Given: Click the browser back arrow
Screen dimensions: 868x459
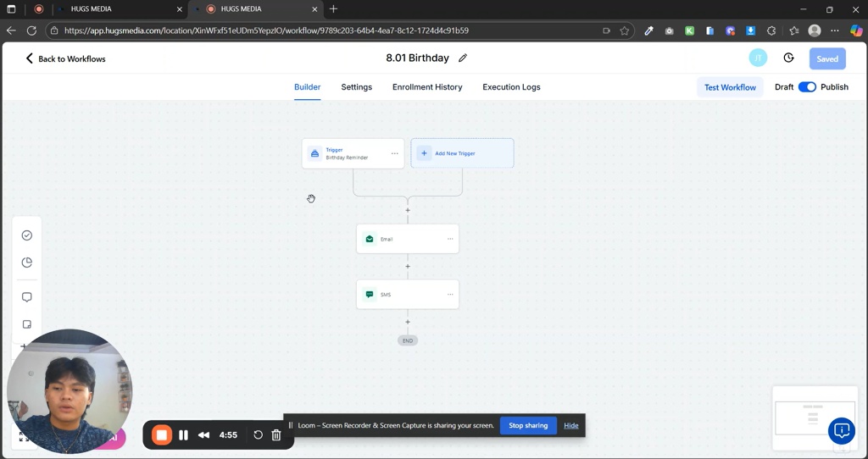Looking at the screenshot, I should (x=11, y=30).
